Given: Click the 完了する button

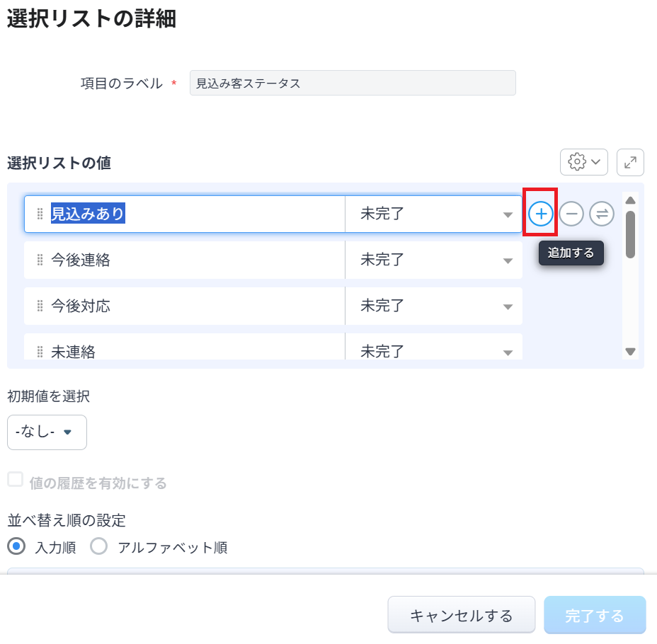Looking at the screenshot, I should [x=595, y=615].
